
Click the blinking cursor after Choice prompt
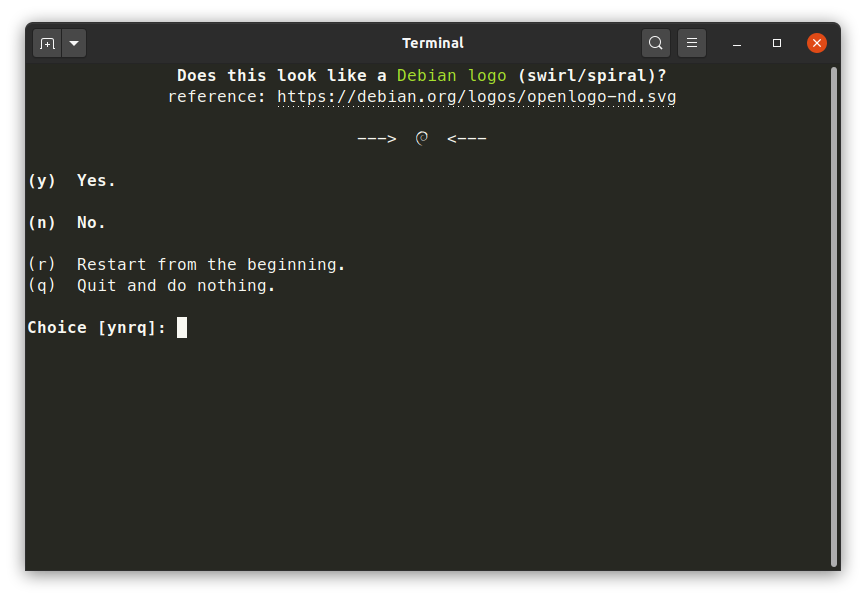(x=181, y=327)
